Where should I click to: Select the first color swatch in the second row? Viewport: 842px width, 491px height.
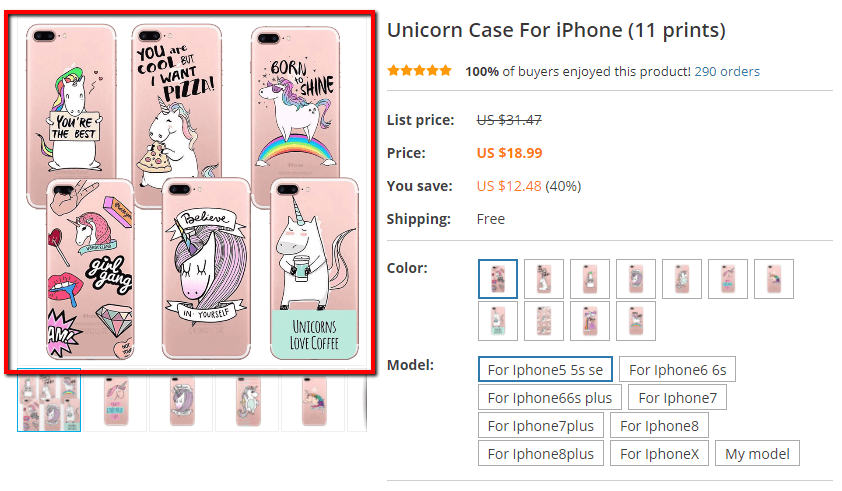[x=498, y=321]
